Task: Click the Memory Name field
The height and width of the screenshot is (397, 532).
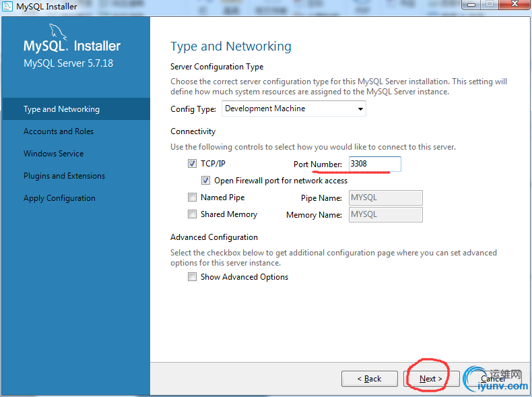Action: point(386,214)
